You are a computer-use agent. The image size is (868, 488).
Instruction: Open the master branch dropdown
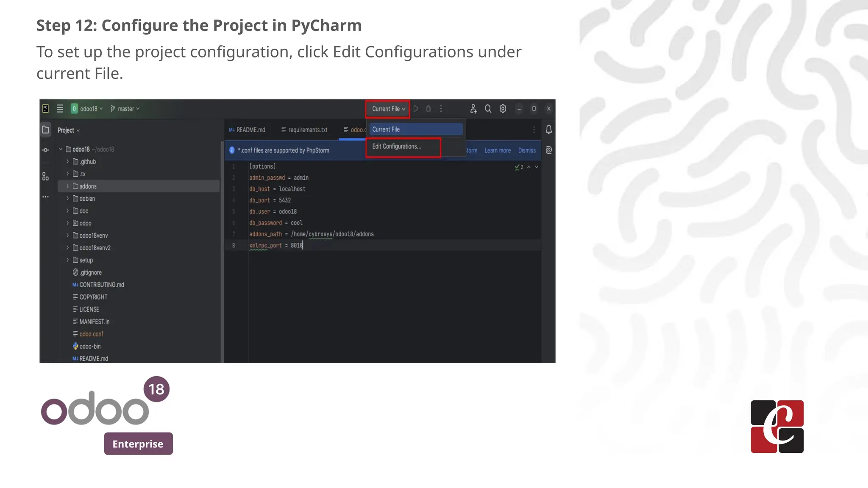(125, 109)
